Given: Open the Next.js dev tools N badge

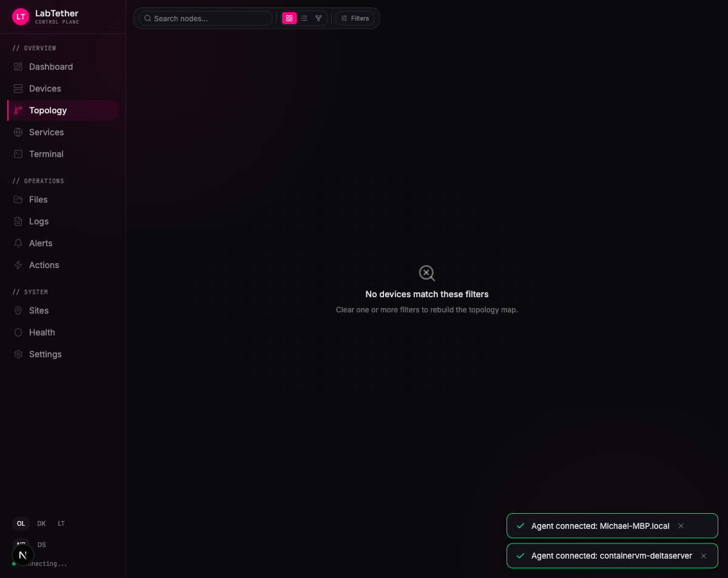Looking at the screenshot, I should [x=23, y=554].
